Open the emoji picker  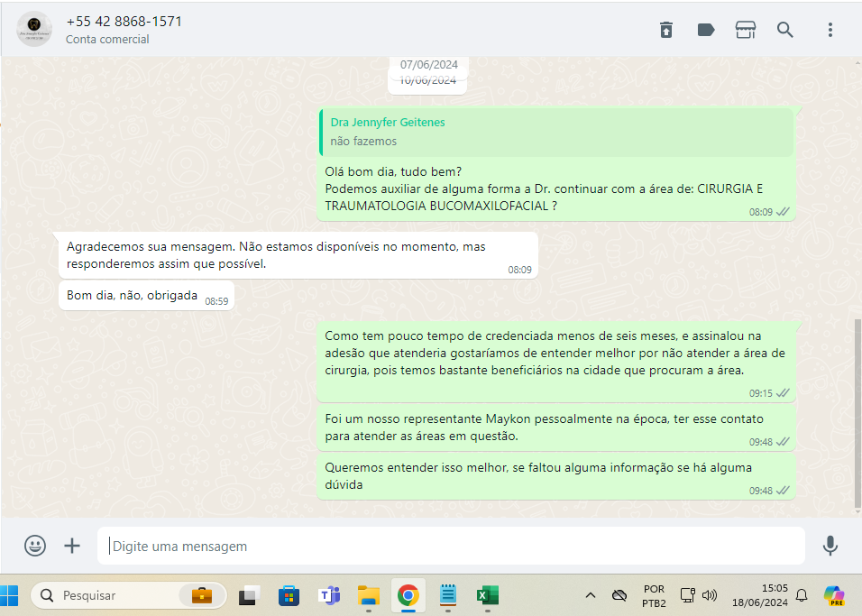tap(35, 546)
